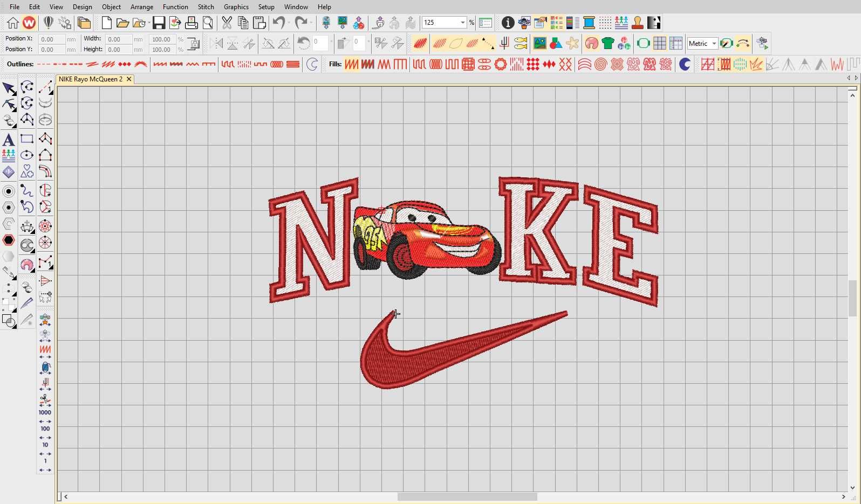
Task: Show the bitmap picture icon in view toolbar
Action: [539, 43]
